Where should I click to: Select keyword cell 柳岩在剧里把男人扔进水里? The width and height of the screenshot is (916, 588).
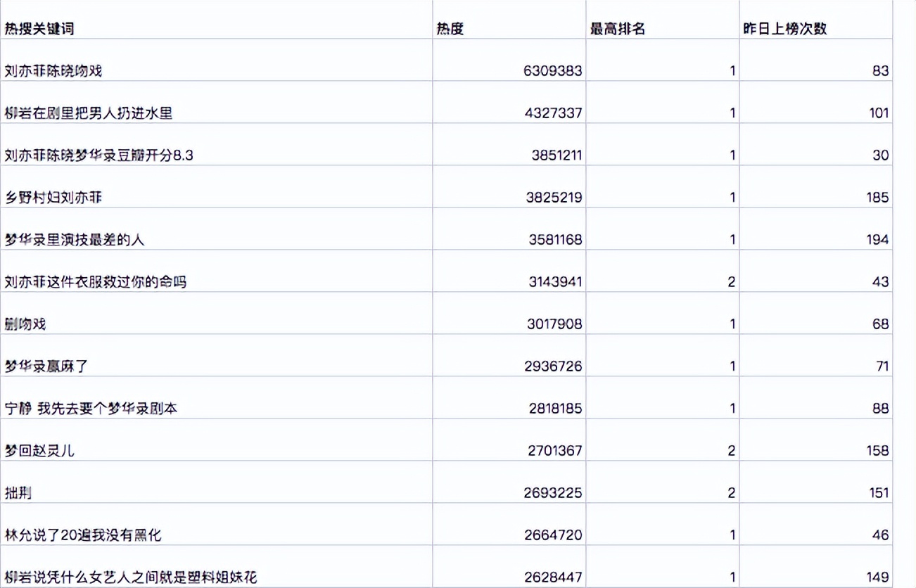89,113
